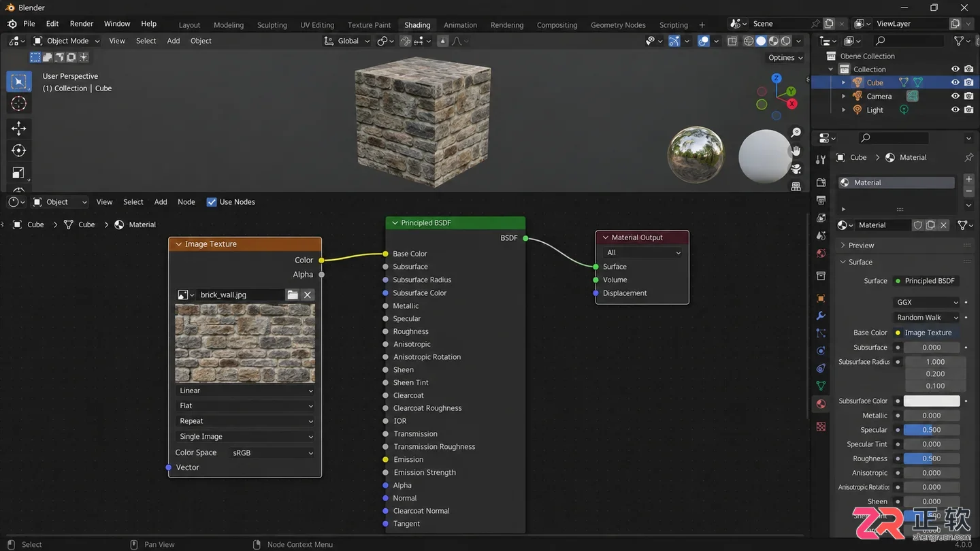Screen dimensions: 980x551
Task: Open the Object properties tab
Action: click(x=821, y=298)
